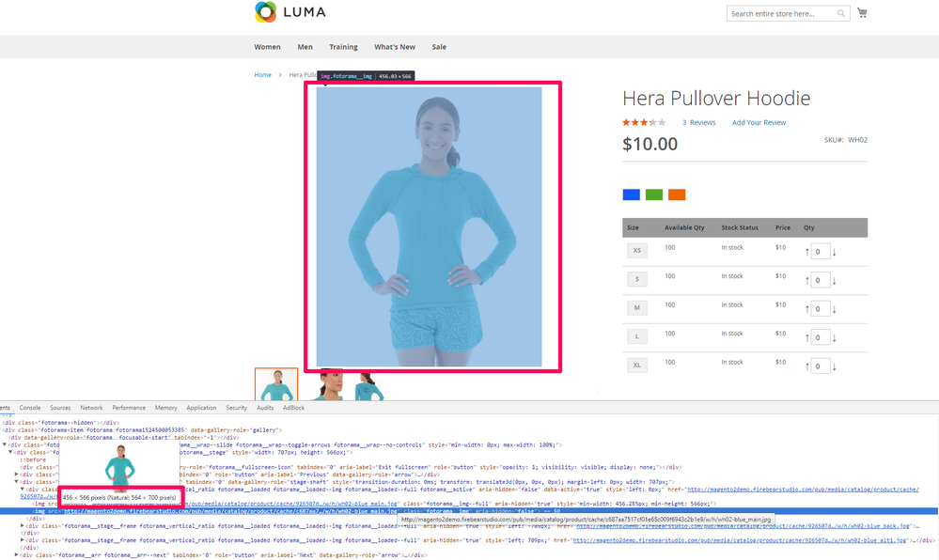Click the star rating icons
Image resolution: width=939 pixels, height=560 pixels.
[x=643, y=122]
